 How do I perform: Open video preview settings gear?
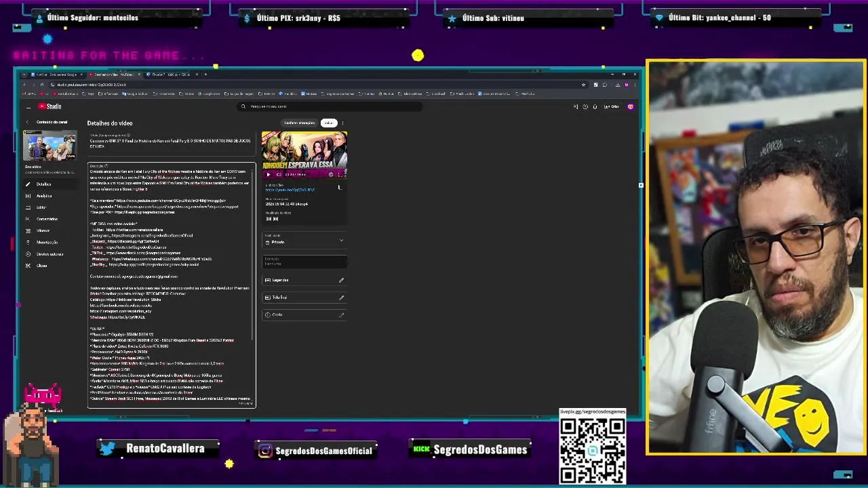click(x=331, y=174)
